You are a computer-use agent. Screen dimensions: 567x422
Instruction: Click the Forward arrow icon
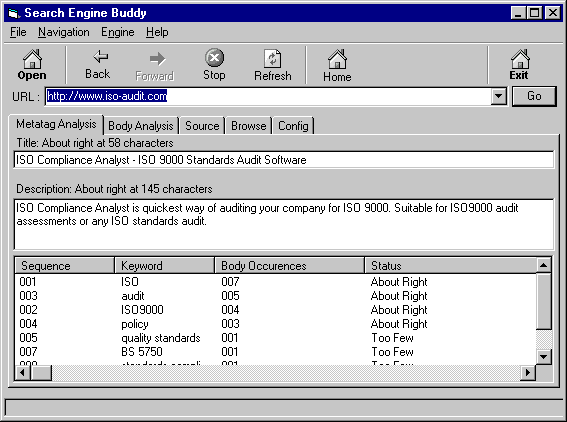point(157,59)
